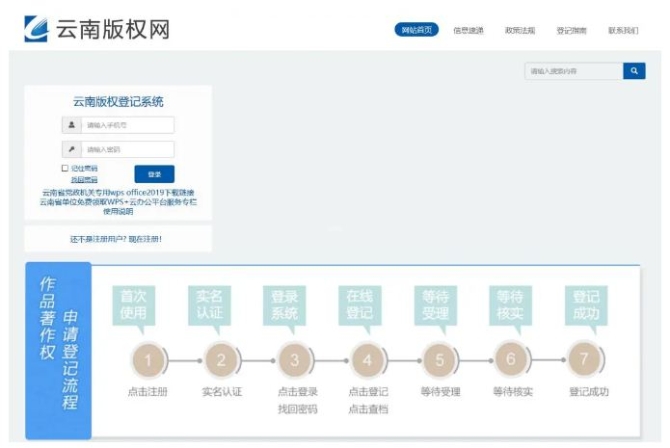Click the user icon beside phone field
Screen dimensions: 670x448
[71, 125]
